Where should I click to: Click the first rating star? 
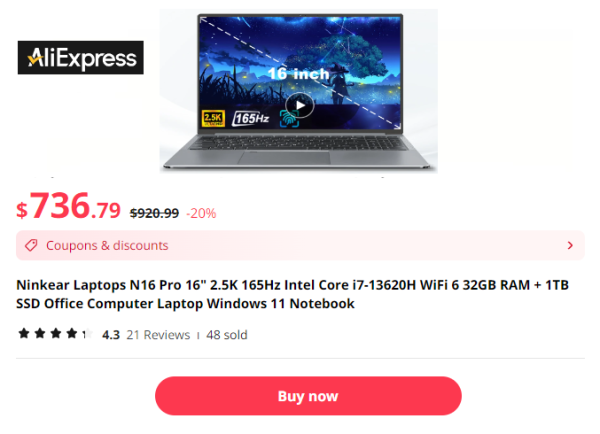point(24,333)
